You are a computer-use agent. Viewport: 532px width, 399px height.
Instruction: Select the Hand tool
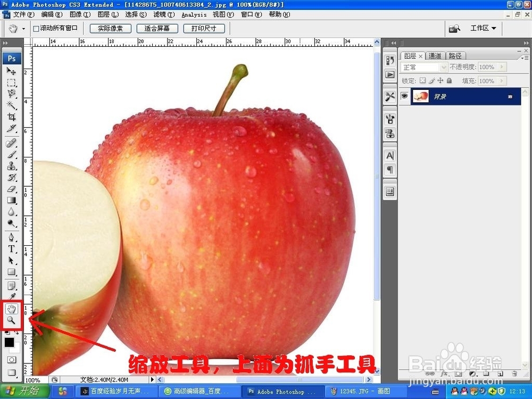(12, 309)
